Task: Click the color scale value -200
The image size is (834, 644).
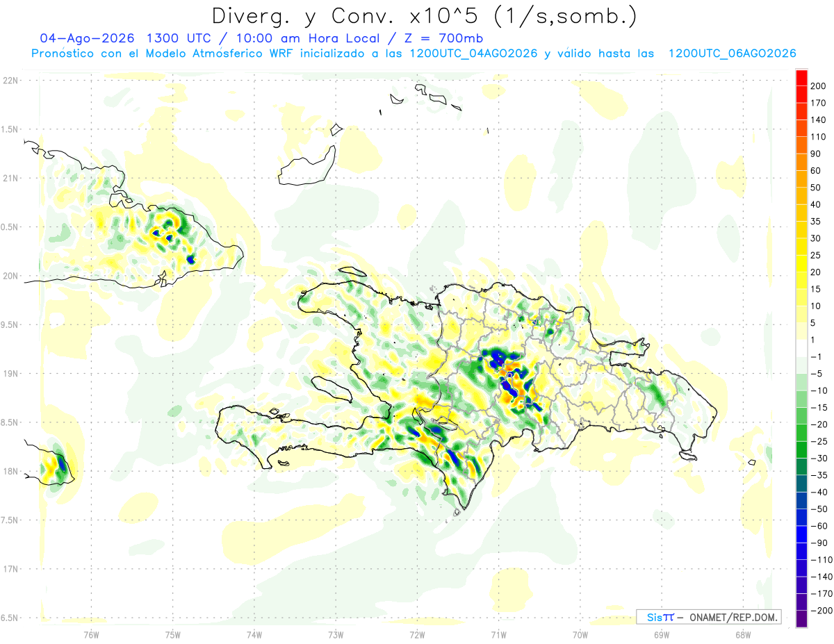Action: click(821, 610)
